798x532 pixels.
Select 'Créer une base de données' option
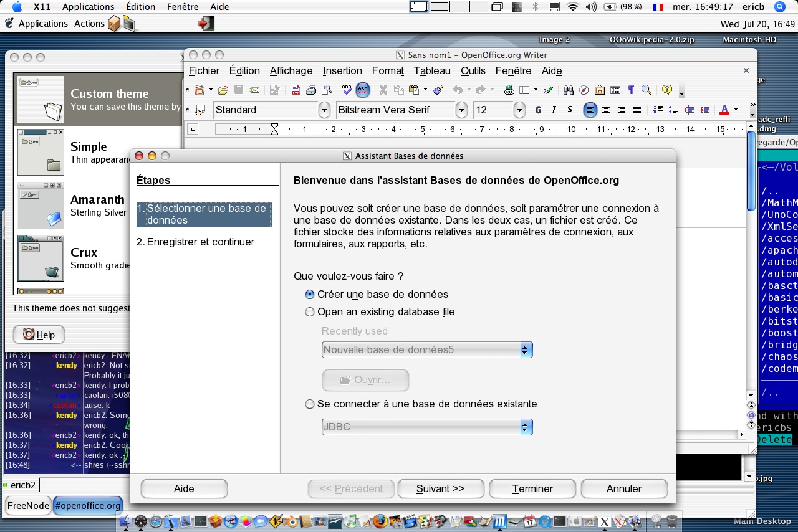310,295
